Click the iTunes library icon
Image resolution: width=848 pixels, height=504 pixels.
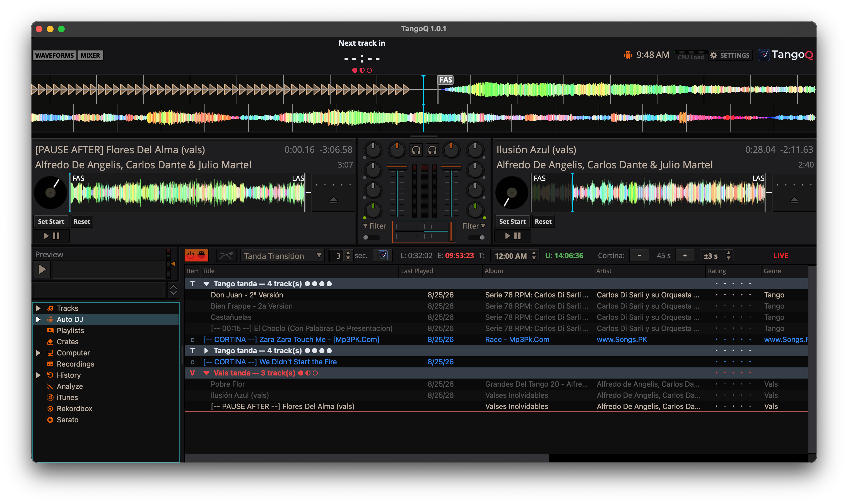click(50, 397)
